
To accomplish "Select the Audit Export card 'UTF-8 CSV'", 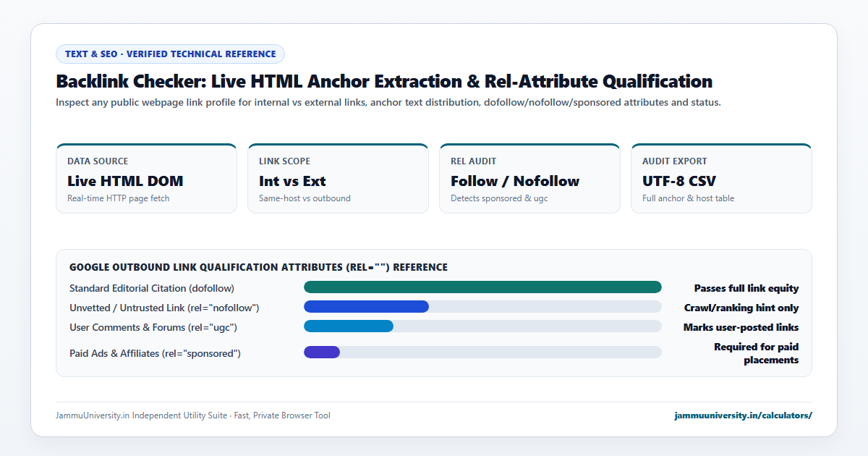I will pos(721,178).
